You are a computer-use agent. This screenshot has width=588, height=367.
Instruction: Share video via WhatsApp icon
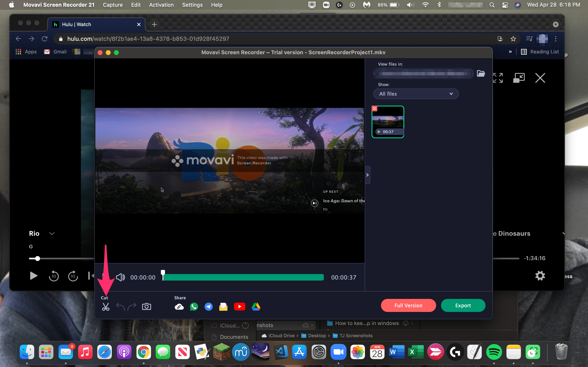(194, 307)
